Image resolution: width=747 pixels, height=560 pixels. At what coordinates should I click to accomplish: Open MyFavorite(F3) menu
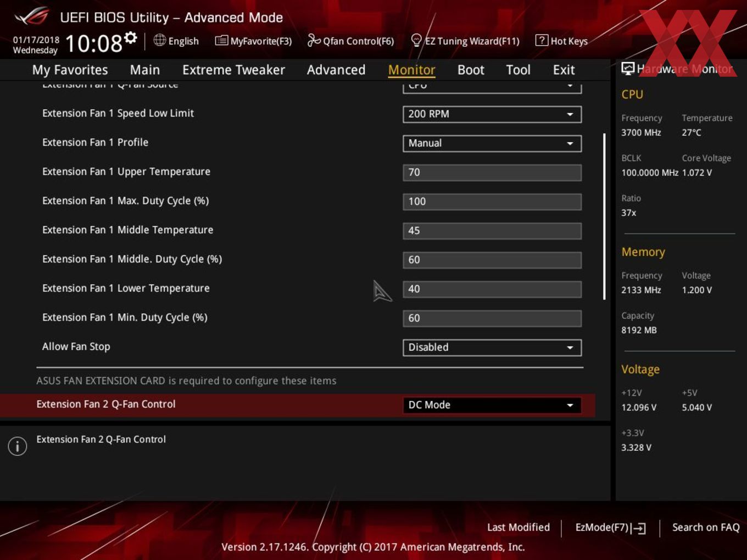tap(253, 41)
